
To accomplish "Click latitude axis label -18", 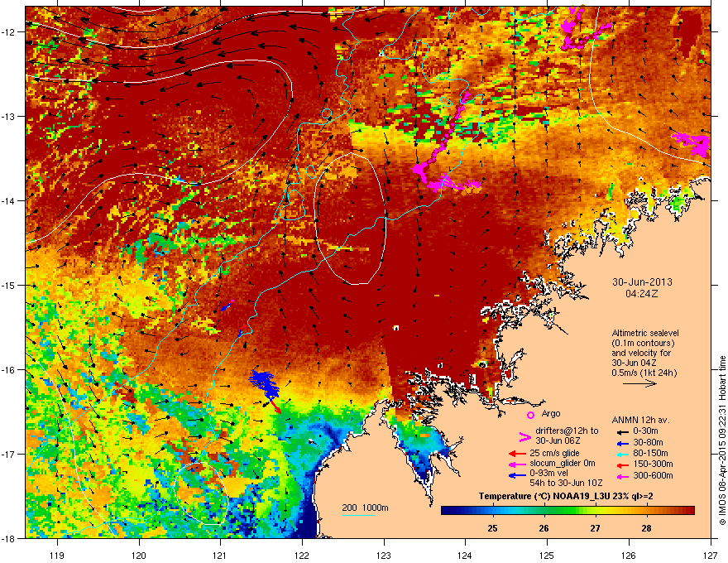I will point(9,538).
